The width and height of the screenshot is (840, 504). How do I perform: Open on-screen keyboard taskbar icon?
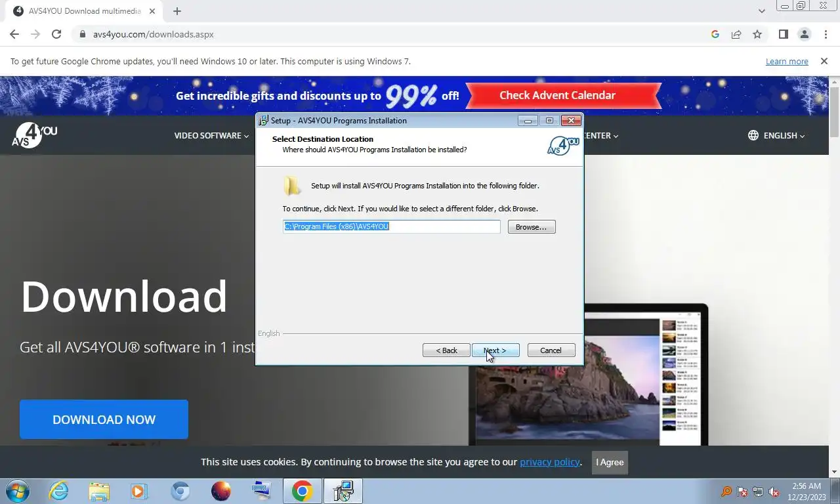[261, 491]
